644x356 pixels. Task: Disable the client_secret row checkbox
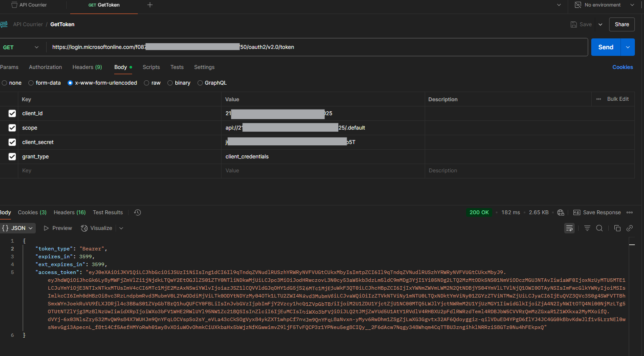pos(12,142)
